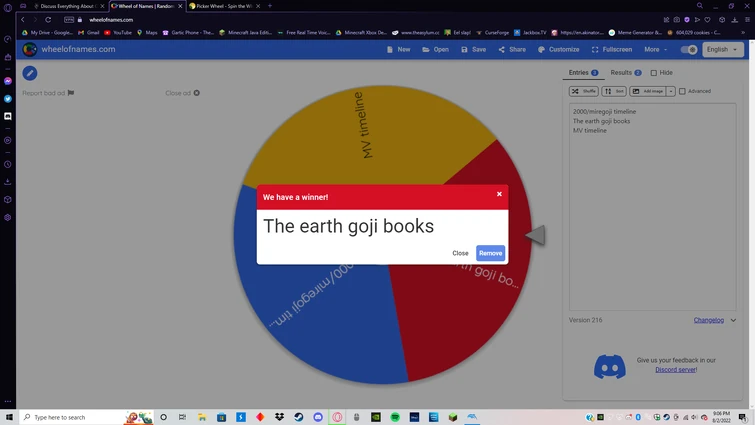
Task: Open the Discord server link
Action: (675, 370)
